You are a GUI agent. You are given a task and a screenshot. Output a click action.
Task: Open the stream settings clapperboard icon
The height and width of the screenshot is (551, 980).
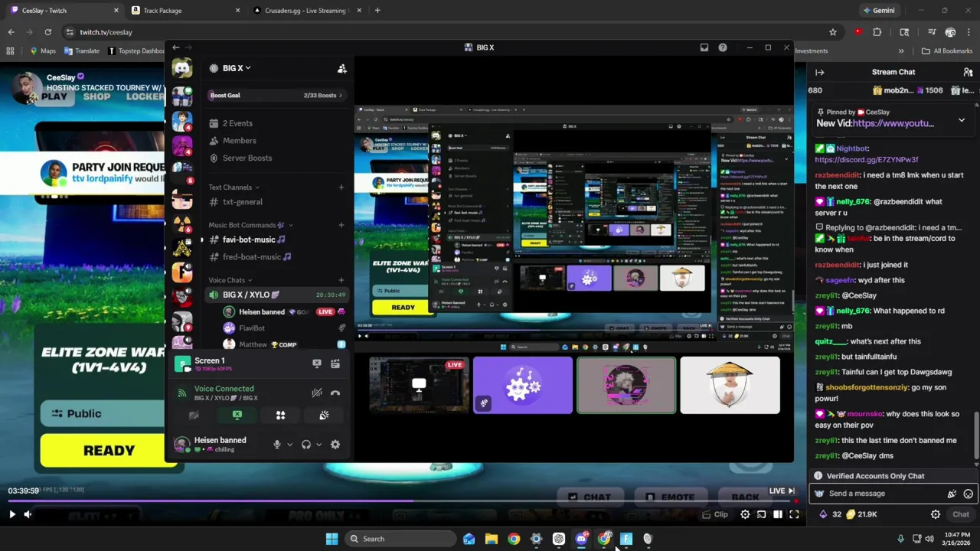[335, 364]
